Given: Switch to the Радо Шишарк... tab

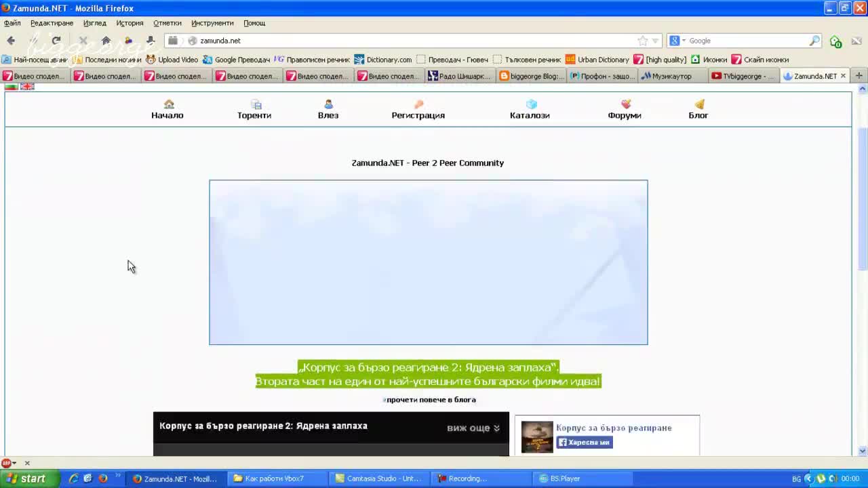Looking at the screenshot, I should (459, 76).
